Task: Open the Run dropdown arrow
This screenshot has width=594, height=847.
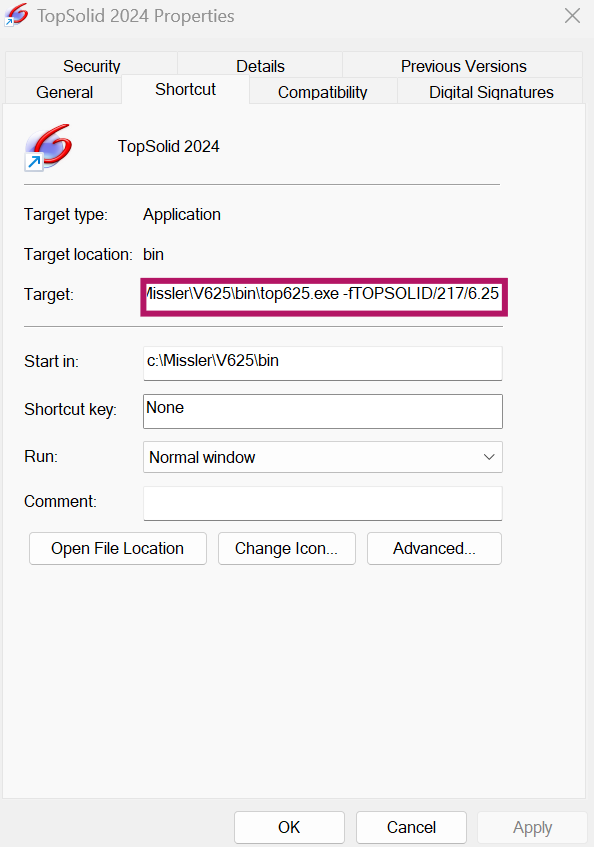Action: point(489,457)
